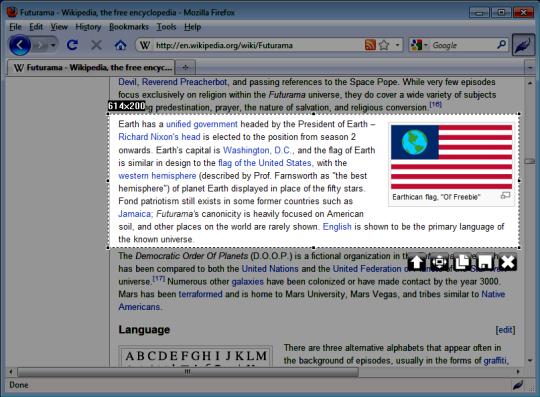Click the 'graffiti' link

(x=495, y=361)
